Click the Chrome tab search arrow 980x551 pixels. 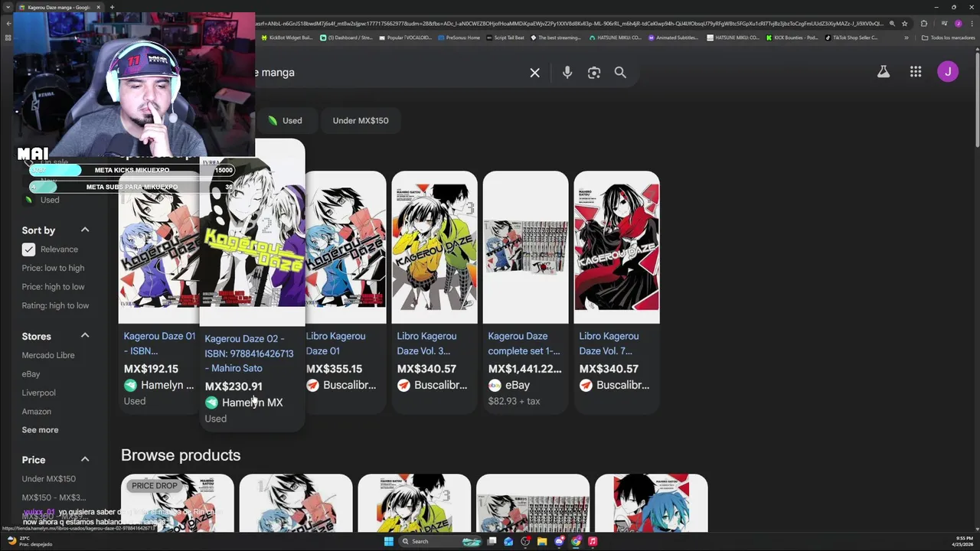[x=8, y=7]
